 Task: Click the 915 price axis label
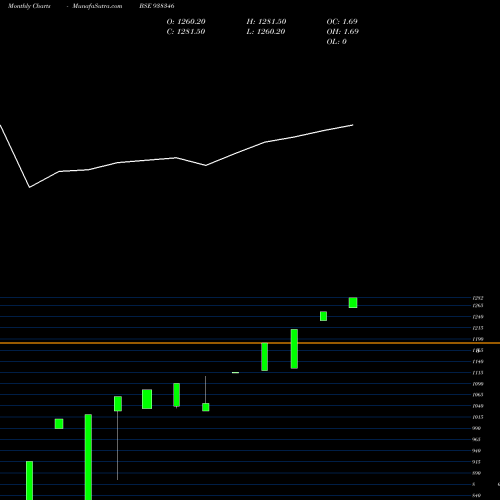coord(476,462)
